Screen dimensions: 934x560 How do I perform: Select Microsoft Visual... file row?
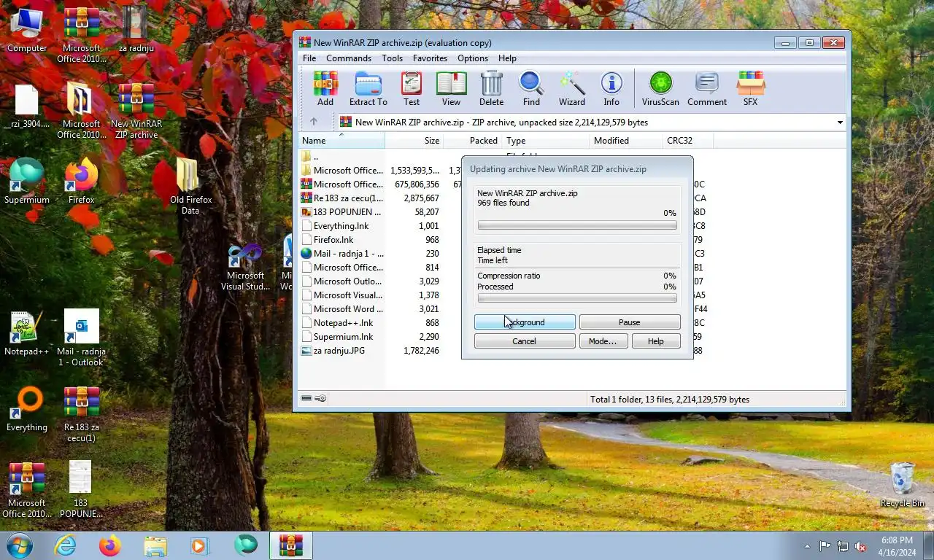click(x=379, y=295)
